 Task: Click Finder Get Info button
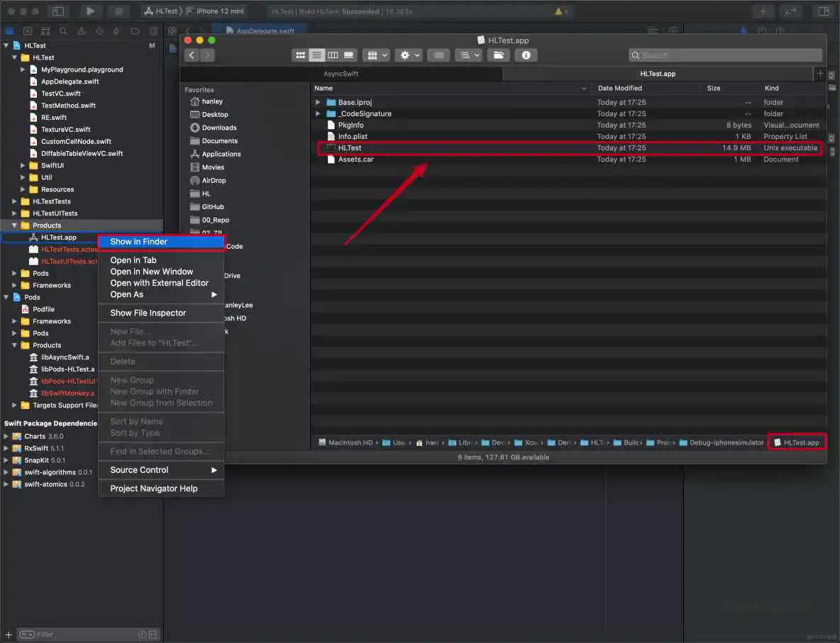526,55
